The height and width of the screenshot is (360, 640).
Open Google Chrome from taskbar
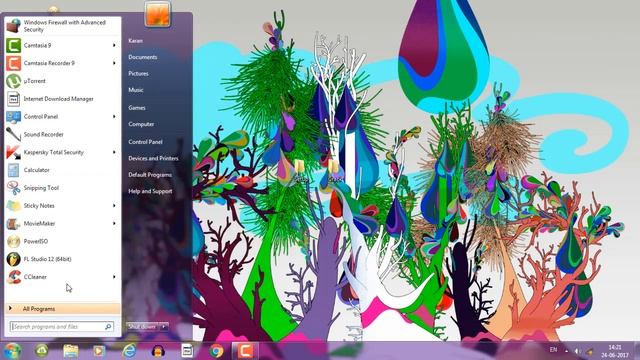[217, 351]
